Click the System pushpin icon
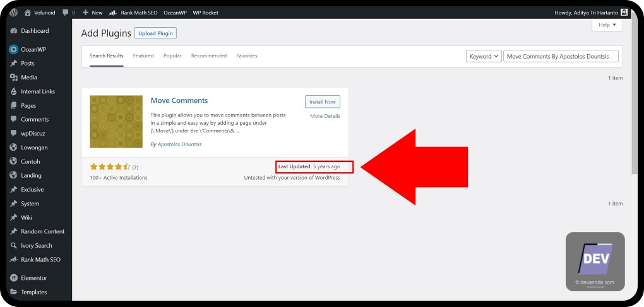This screenshot has width=644, height=307. pos(14,203)
